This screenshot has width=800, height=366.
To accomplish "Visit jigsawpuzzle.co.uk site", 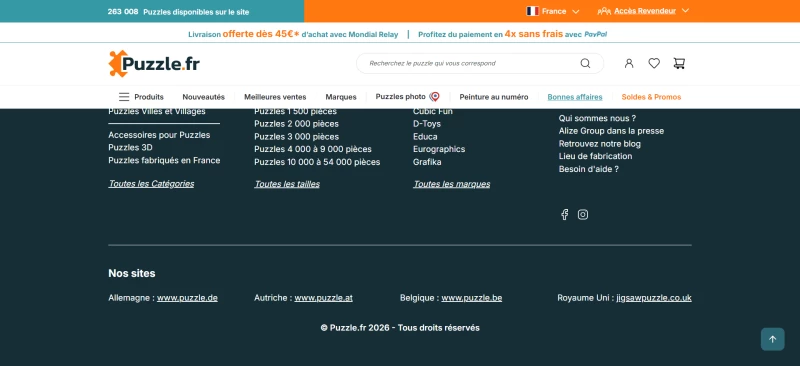I will pos(654,298).
